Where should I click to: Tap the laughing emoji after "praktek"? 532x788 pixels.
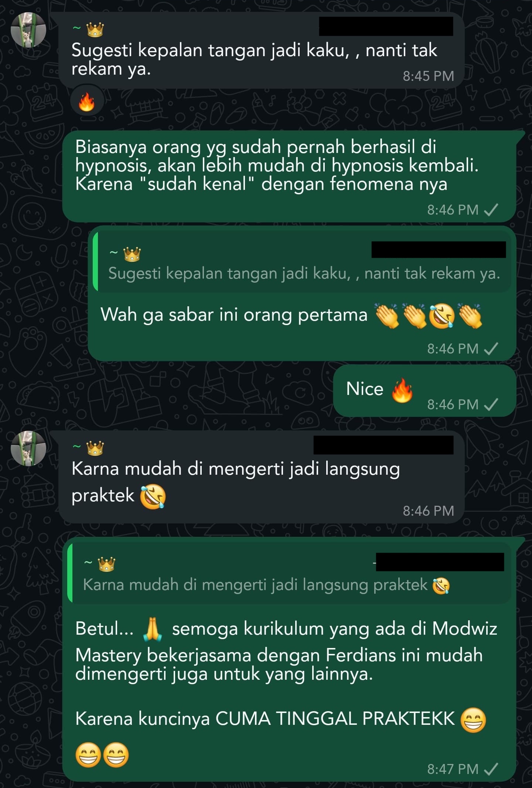[153, 496]
